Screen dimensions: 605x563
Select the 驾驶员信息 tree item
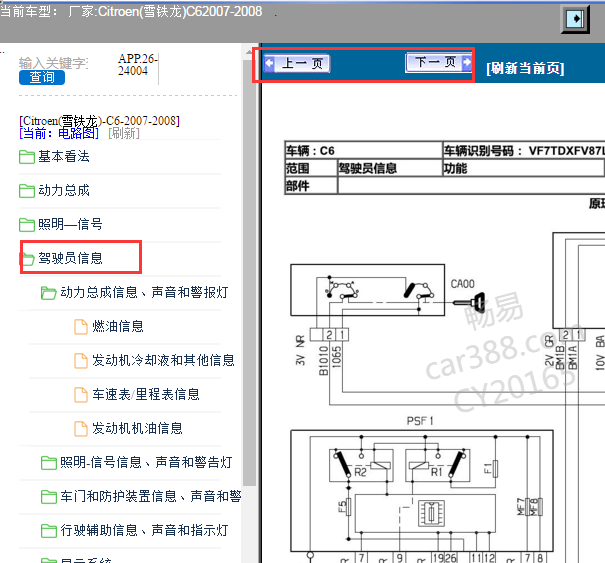pyautogui.click(x=70, y=259)
